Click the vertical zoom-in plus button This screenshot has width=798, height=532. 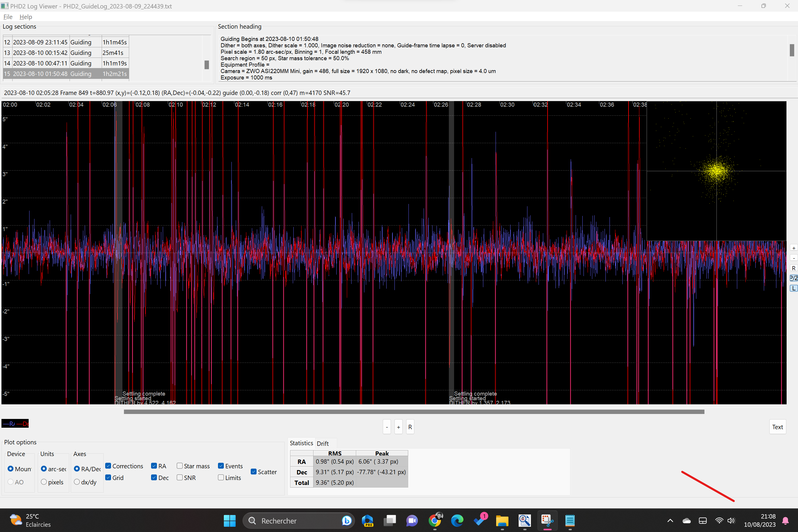click(x=793, y=248)
